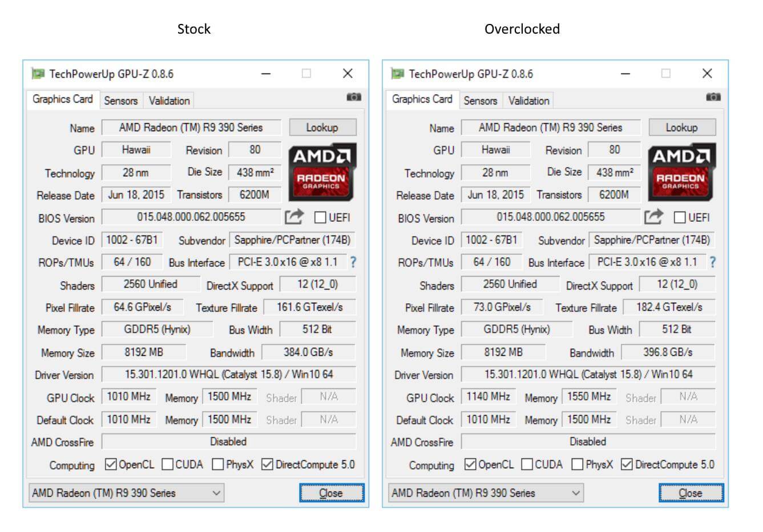Toggle the UEFI checkbox in Stock window

[x=320, y=218]
